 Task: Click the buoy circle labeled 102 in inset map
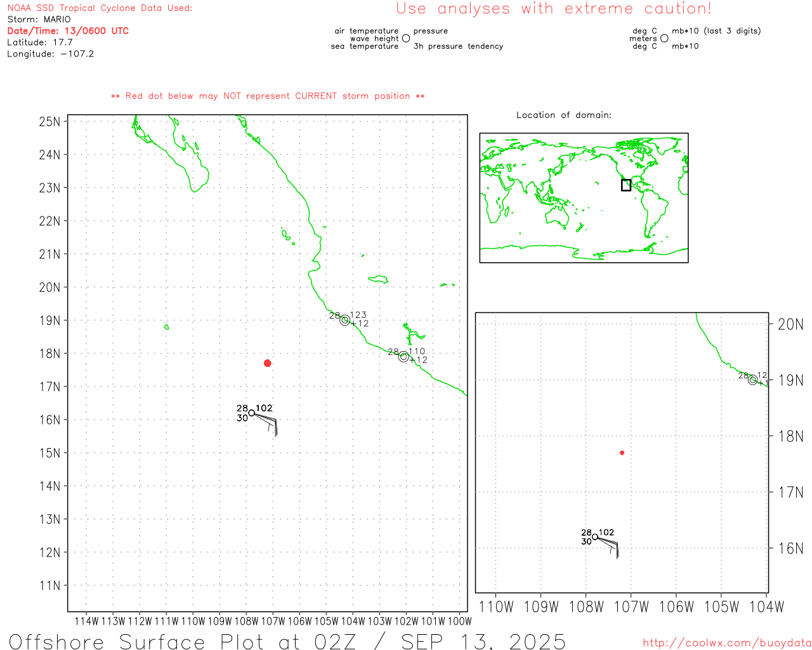click(x=595, y=537)
